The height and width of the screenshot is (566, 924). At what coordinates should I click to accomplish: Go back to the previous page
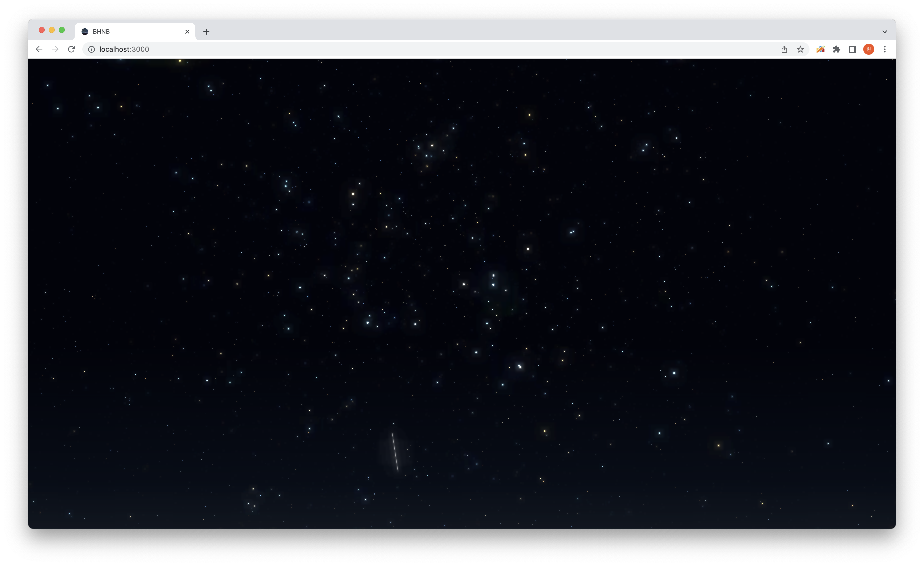coord(39,49)
